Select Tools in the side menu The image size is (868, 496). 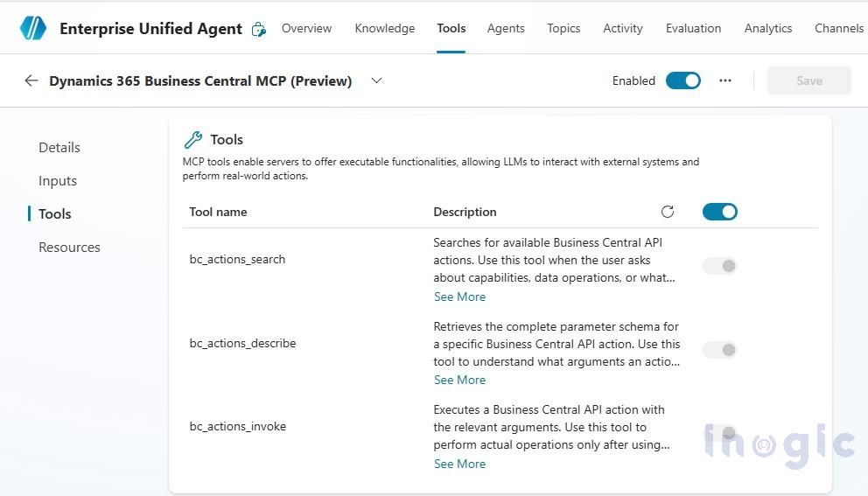click(x=55, y=213)
